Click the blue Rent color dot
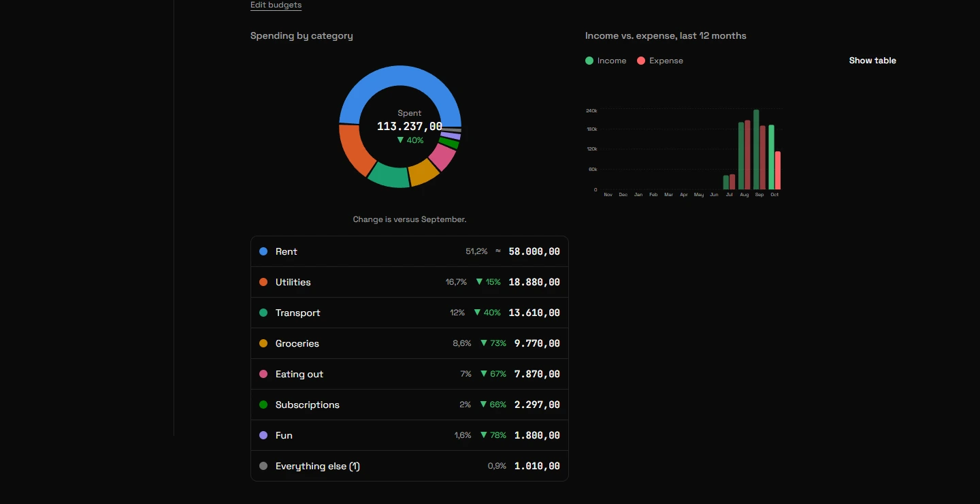 (x=263, y=251)
